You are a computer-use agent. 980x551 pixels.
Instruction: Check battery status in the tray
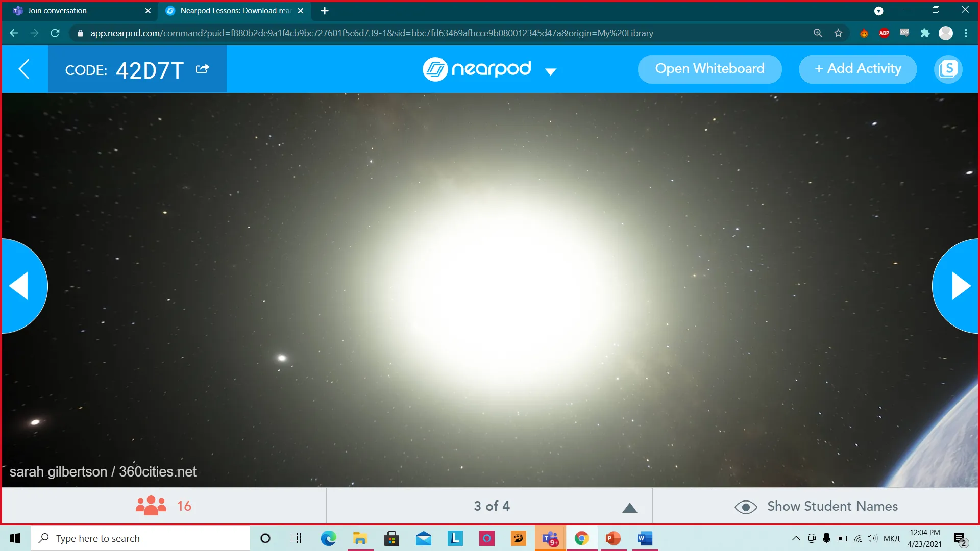point(843,538)
